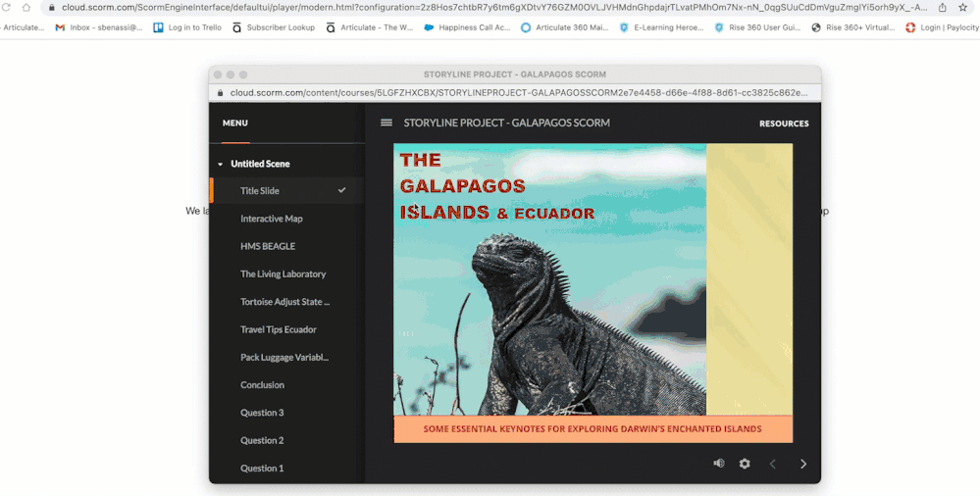Go to previous slide arrow

[773, 464]
